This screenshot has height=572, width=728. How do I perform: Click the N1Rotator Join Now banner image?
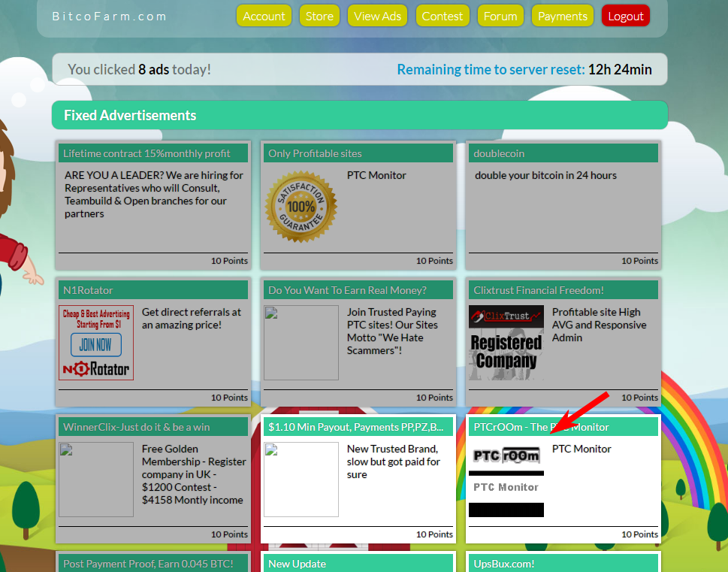pyautogui.click(x=96, y=342)
